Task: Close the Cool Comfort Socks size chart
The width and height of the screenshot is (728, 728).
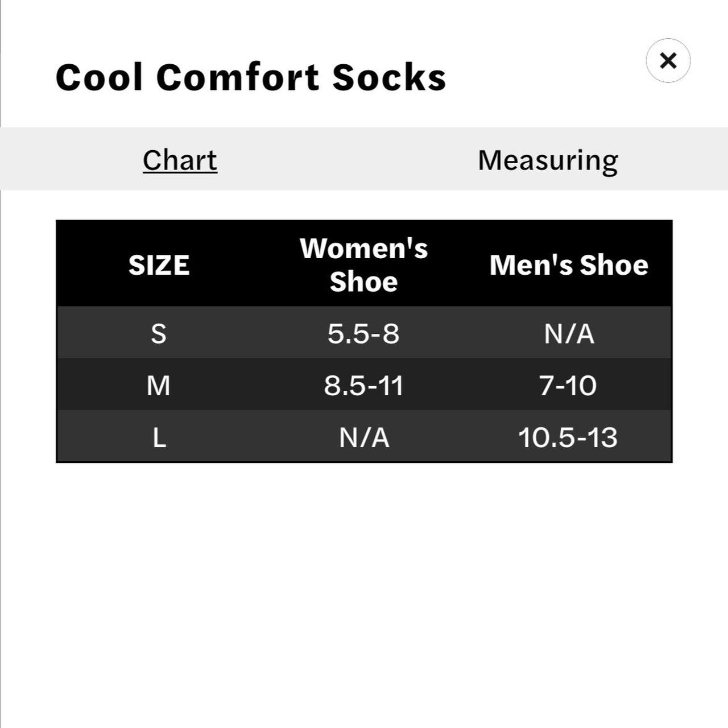Action: 668,61
